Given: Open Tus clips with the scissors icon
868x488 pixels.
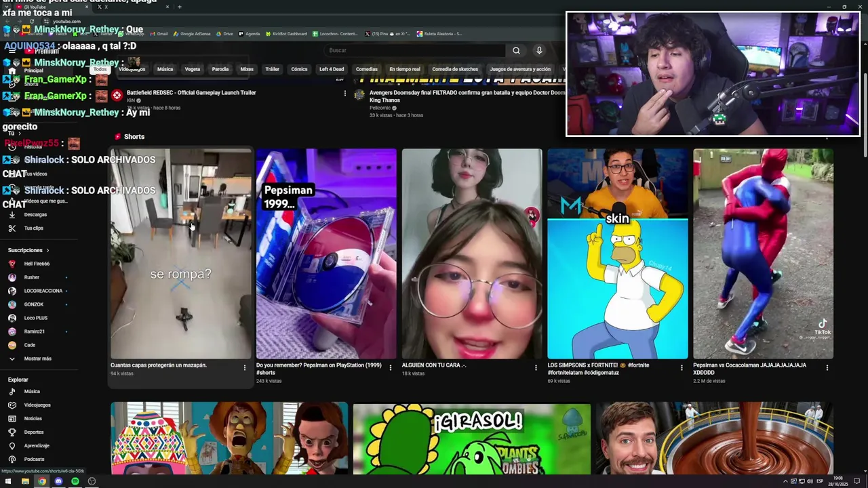Looking at the screenshot, I should (26, 228).
